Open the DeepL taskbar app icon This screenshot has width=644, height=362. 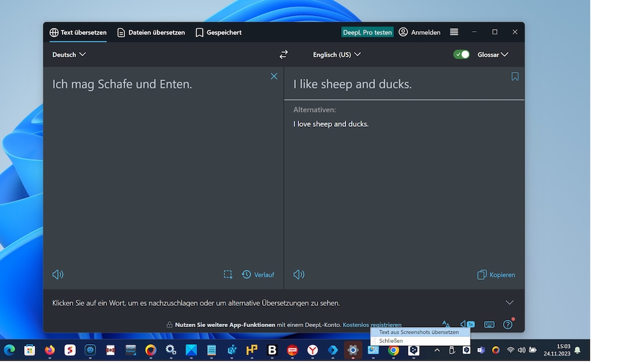point(414,350)
